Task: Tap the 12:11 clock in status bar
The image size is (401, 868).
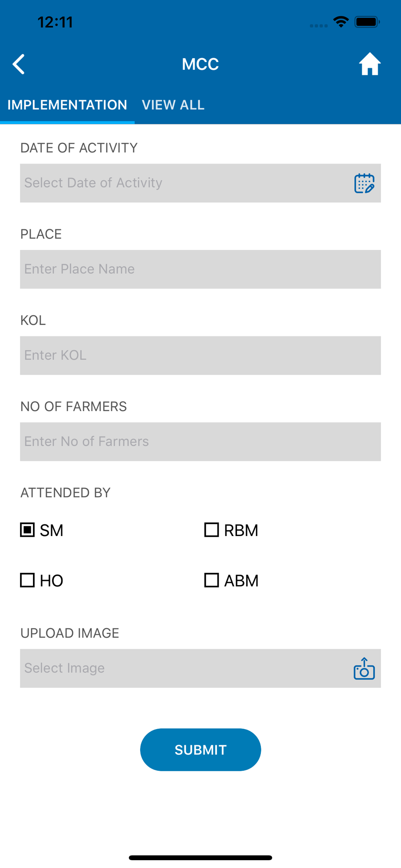Action: coord(55,22)
